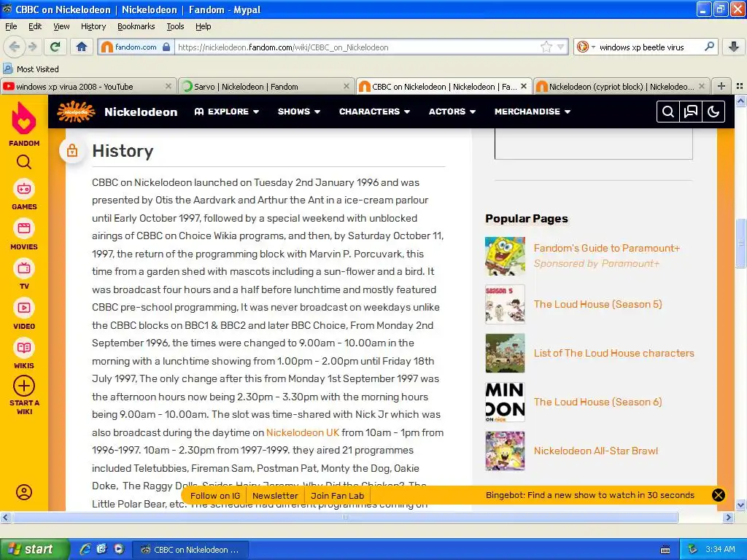Viewport: 747px width, 560px height.
Task: Run the search with the magnifier in search box
Action: pyautogui.click(x=709, y=47)
